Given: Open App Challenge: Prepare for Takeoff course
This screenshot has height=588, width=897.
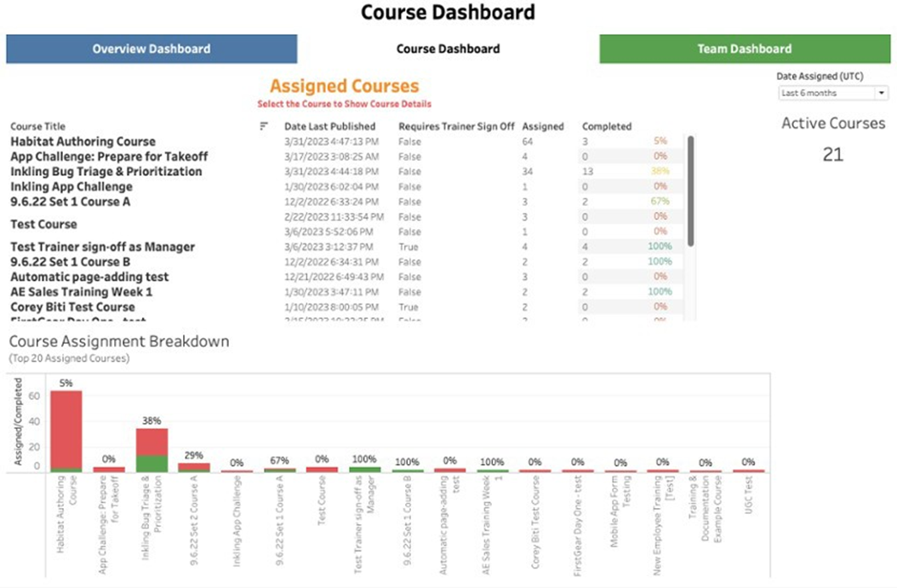Looking at the screenshot, I should coord(109,157).
